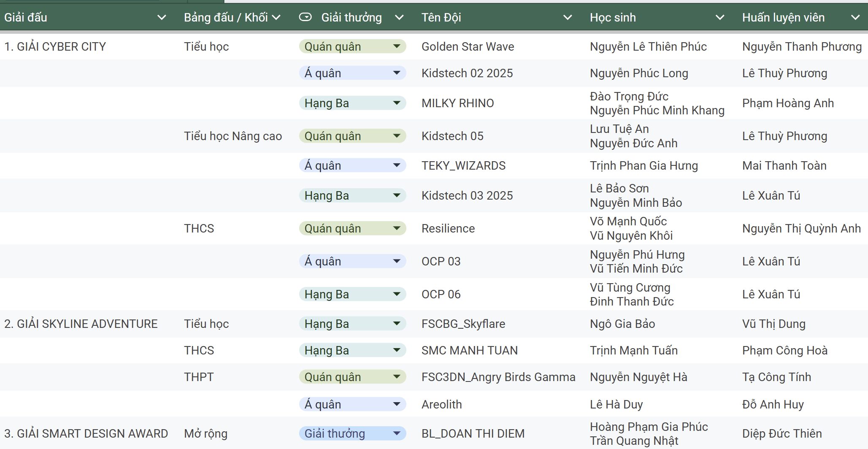Open the Bảng đấu / Khối column menu
The image size is (868, 449).
click(x=276, y=18)
